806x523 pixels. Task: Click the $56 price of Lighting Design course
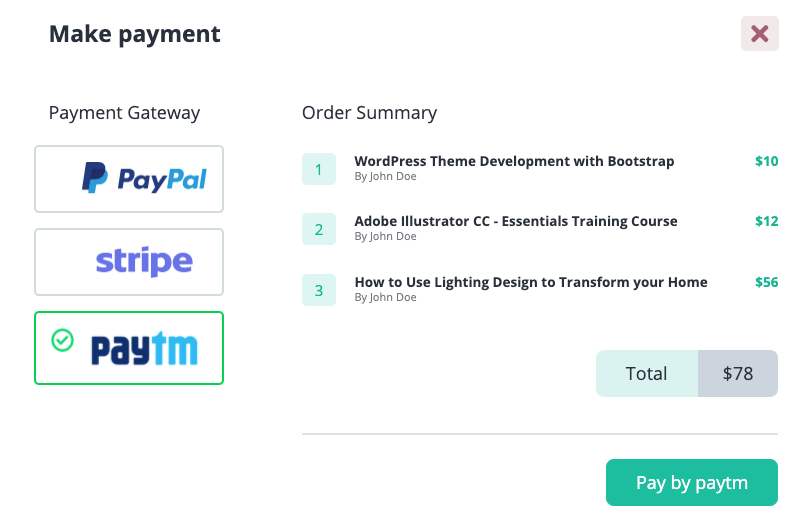tap(766, 282)
